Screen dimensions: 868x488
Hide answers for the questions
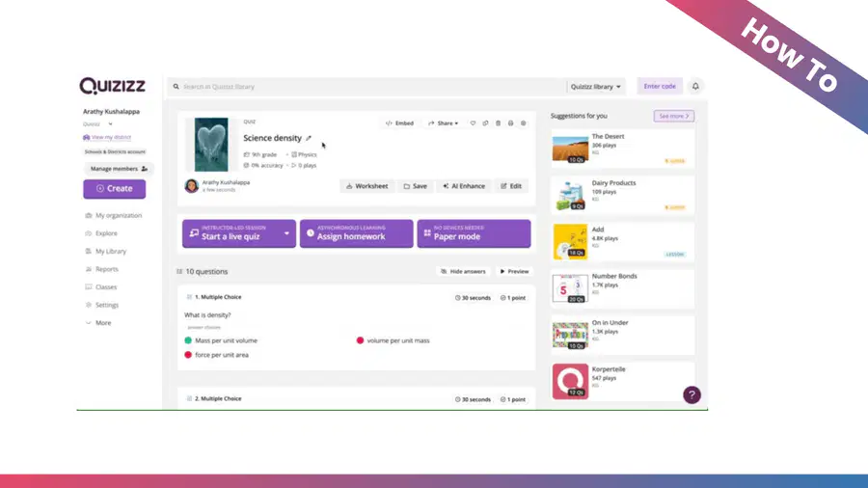(x=463, y=272)
